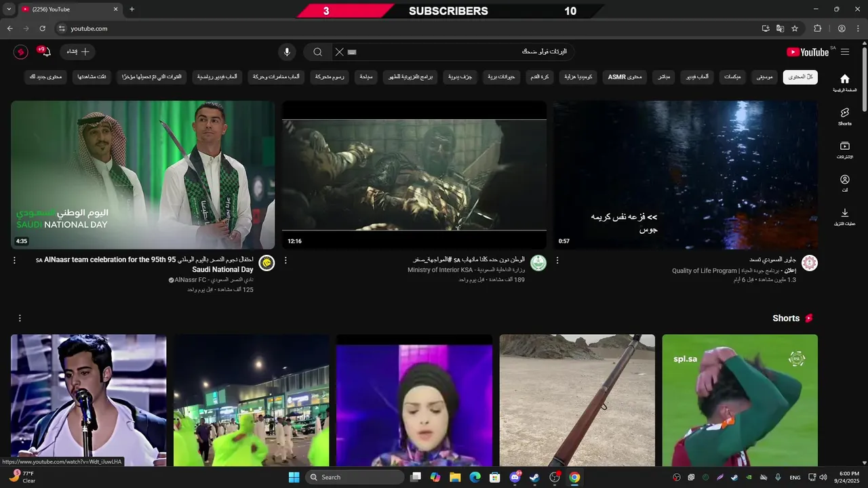Open options menu for AlNassr celebration video
Screen dimensions: 868x488
click(14, 260)
